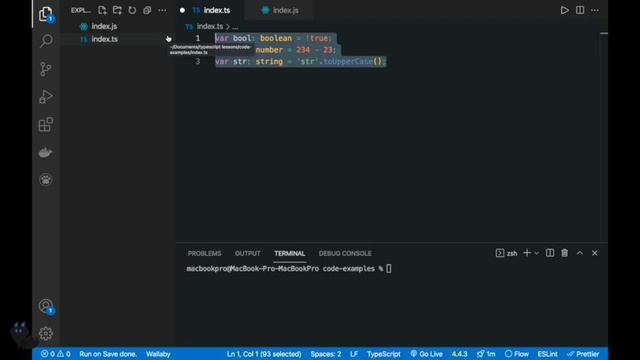Run the current file with play button
Image resolution: width=640 pixels, height=360 pixels.
tap(564, 10)
